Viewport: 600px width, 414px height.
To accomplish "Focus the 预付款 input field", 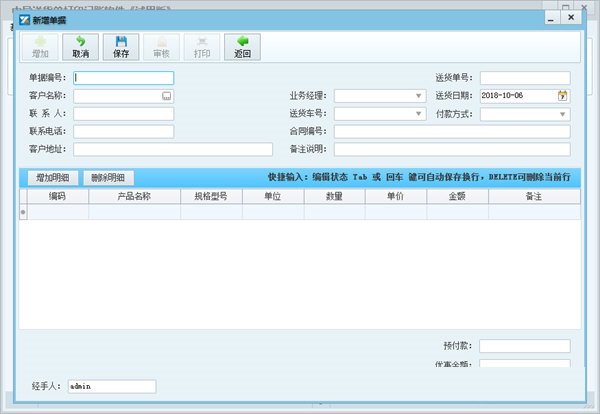I will click(525, 346).
